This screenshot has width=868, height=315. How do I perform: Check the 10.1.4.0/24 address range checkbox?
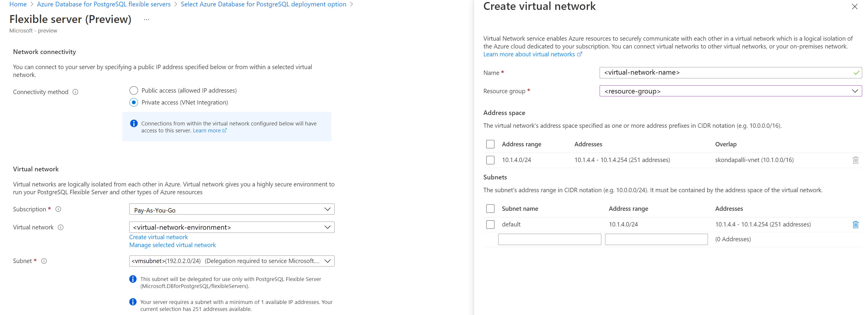coord(490,160)
